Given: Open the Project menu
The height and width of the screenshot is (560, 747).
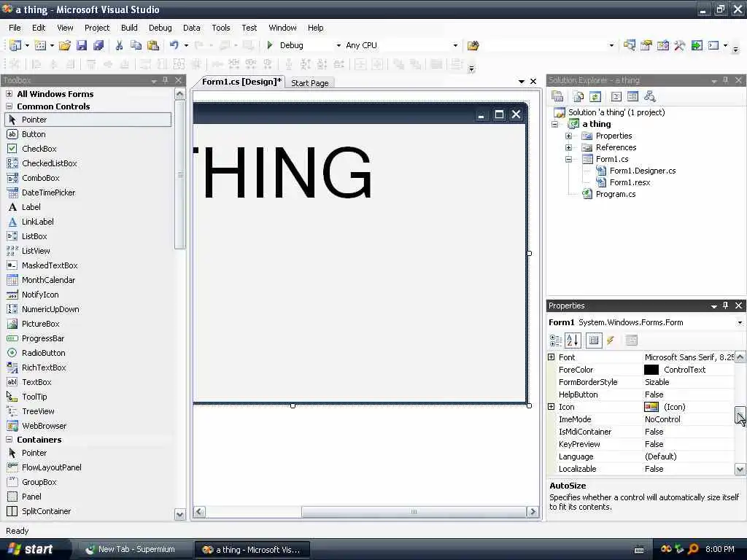Looking at the screenshot, I should (97, 28).
